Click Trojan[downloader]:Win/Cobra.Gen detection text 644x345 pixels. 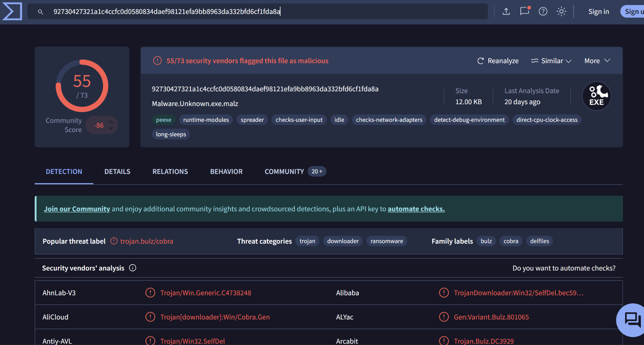click(x=215, y=317)
